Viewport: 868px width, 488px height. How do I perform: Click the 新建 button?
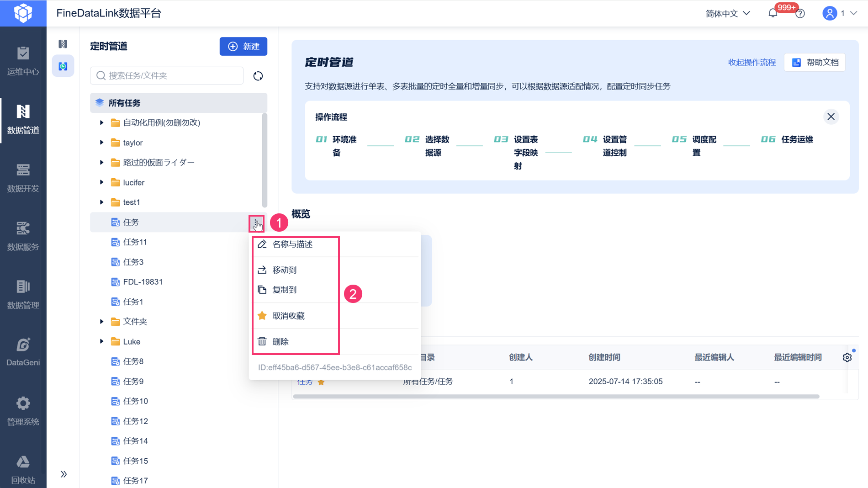click(243, 47)
